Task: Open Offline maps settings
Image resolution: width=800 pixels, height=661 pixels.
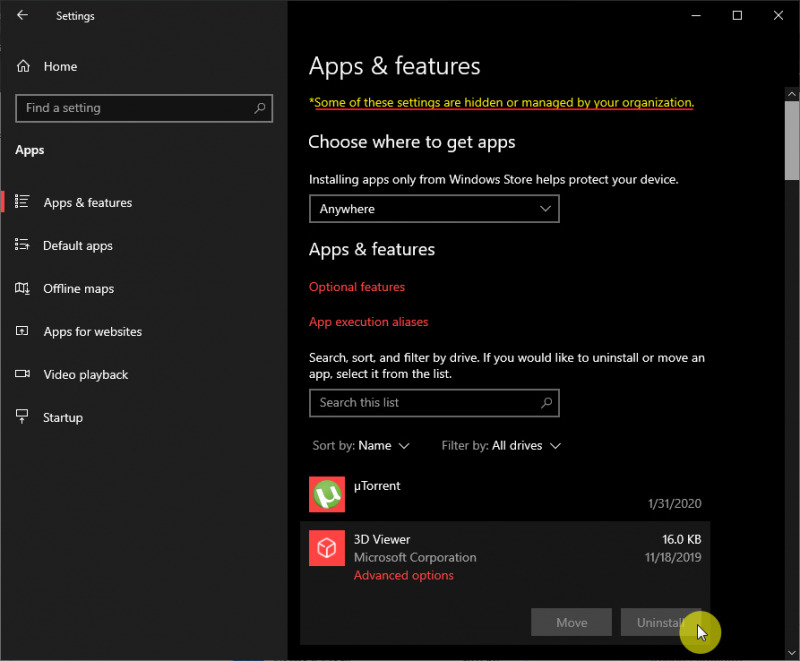Action: click(79, 289)
